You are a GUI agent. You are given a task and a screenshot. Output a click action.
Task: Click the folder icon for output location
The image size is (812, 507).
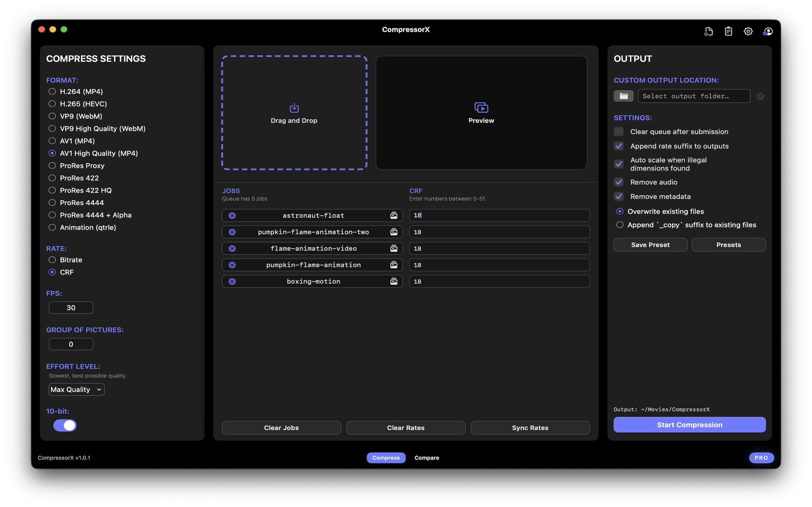[x=623, y=96]
